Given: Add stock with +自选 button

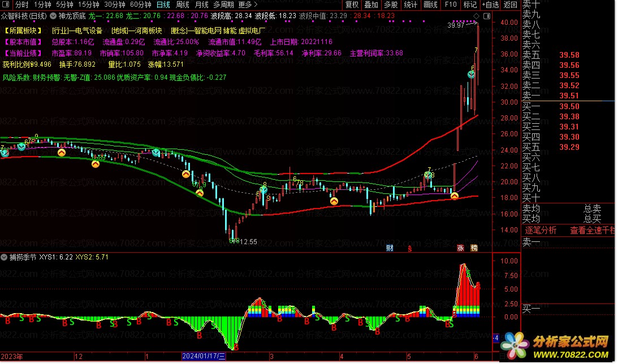Looking at the screenshot, I should pos(491,5).
